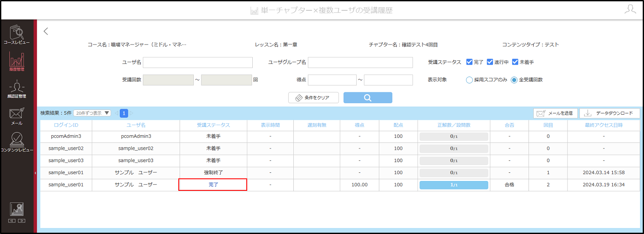Click date 2024.03.14 15:58

tap(604, 172)
